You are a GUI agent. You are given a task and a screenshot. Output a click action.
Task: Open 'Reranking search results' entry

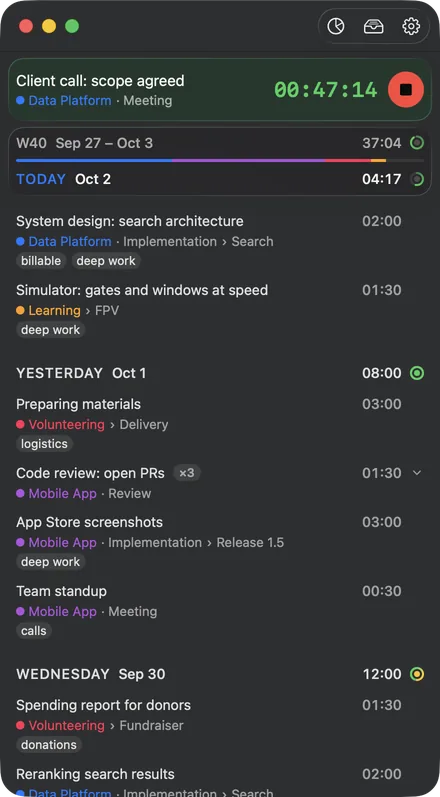click(96, 774)
